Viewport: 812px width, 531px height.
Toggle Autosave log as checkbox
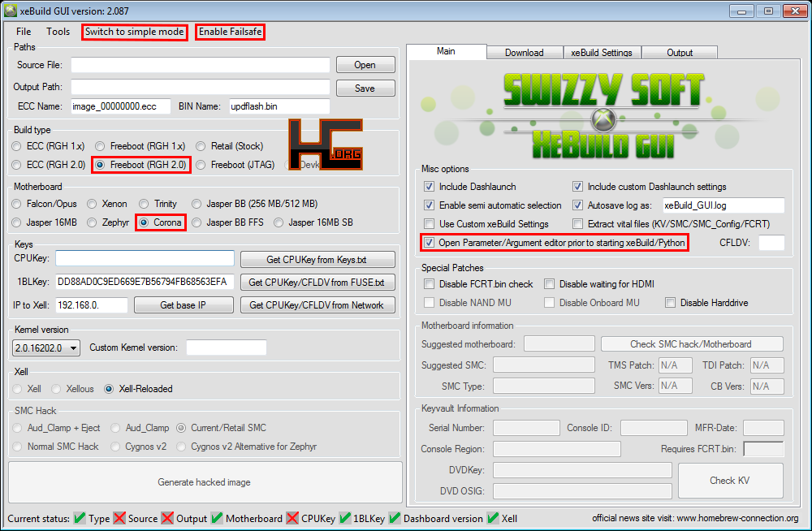[x=577, y=205]
